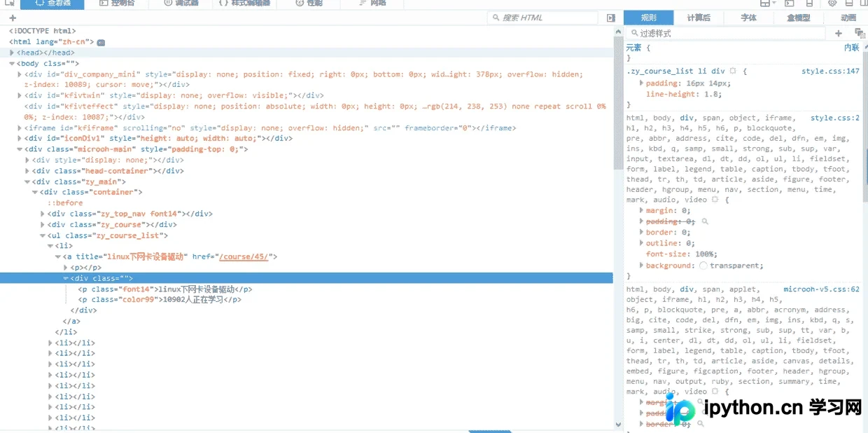The image size is (868, 433).
Task: Expand the head-container div
Action: (x=28, y=171)
